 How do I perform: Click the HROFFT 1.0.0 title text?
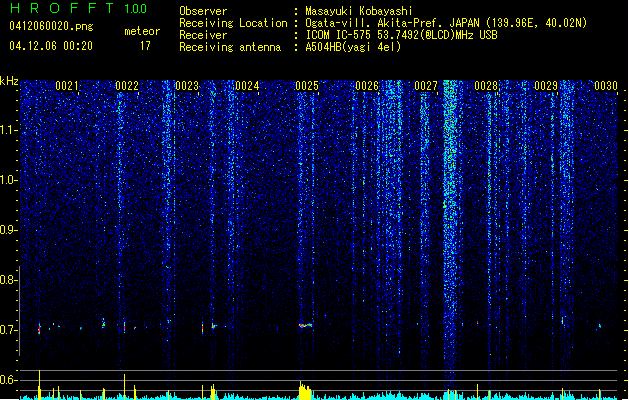78,8
